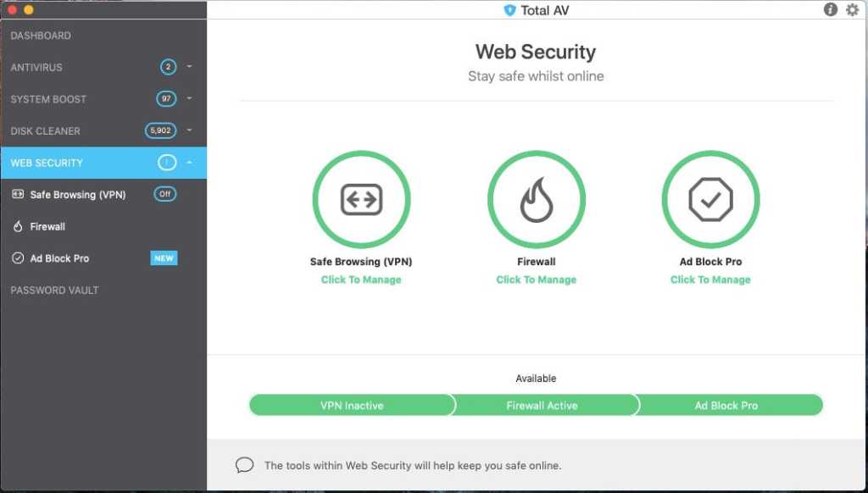The image size is (868, 493).
Task: Select Ad Block Pro in sidebar
Action: (59, 258)
